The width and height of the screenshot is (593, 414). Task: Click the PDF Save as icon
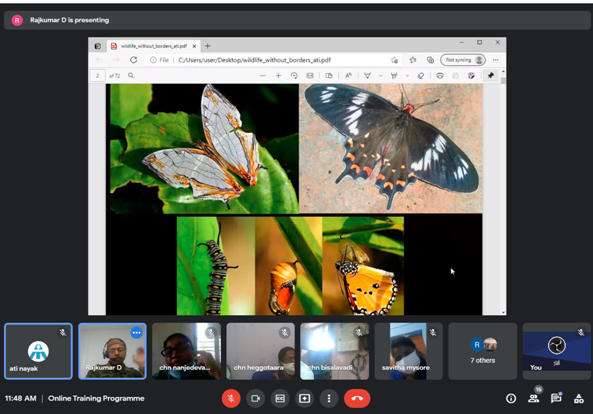tap(471, 76)
